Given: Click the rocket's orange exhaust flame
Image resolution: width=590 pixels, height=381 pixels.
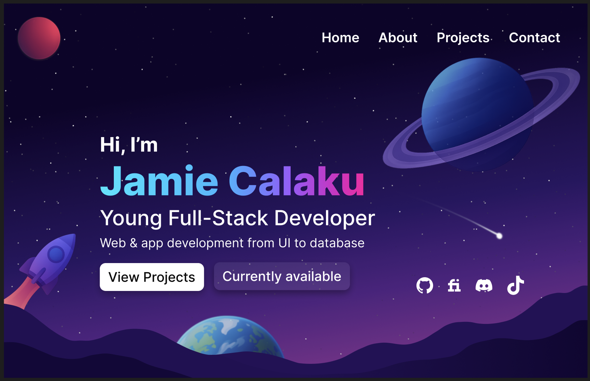Looking at the screenshot, I should (20, 293).
